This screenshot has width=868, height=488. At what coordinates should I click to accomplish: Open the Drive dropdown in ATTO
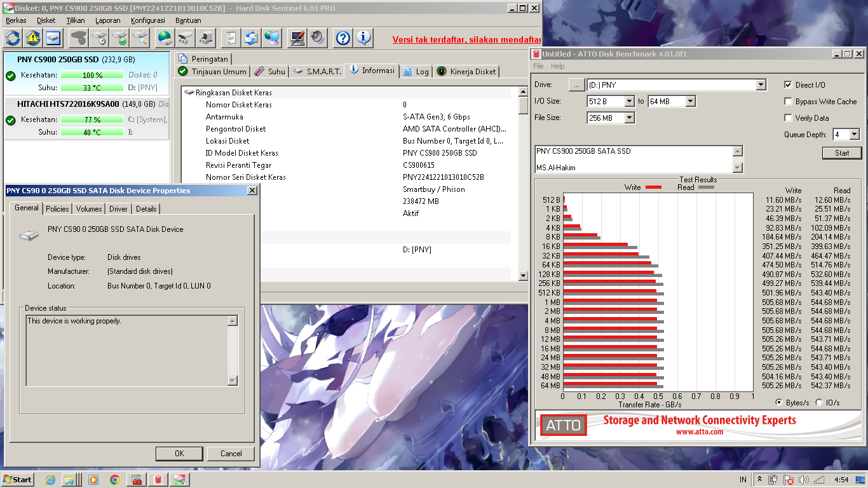pyautogui.click(x=761, y=85)
